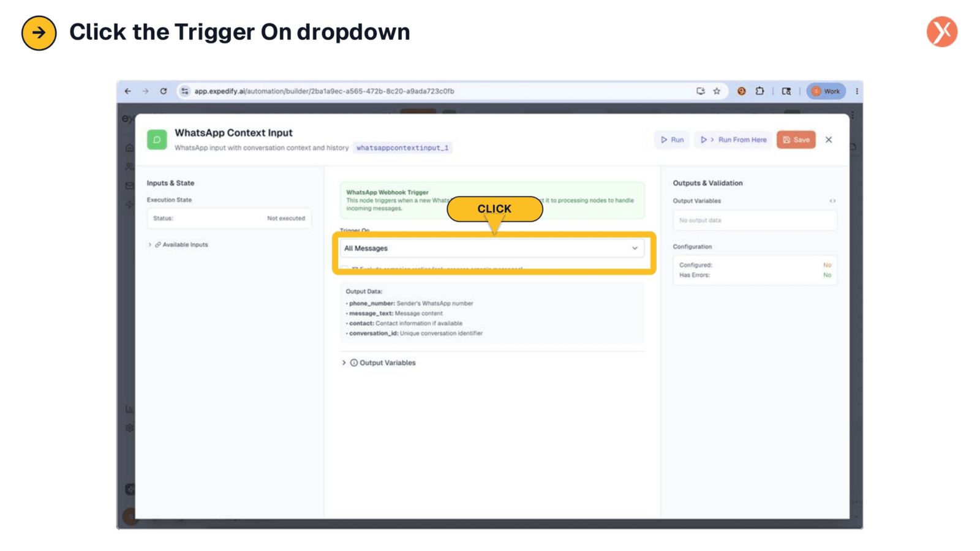This screenshot has width=980, height=551.
Task: Toggle the code view icon beside Output Variables
Action: [832, 201]
